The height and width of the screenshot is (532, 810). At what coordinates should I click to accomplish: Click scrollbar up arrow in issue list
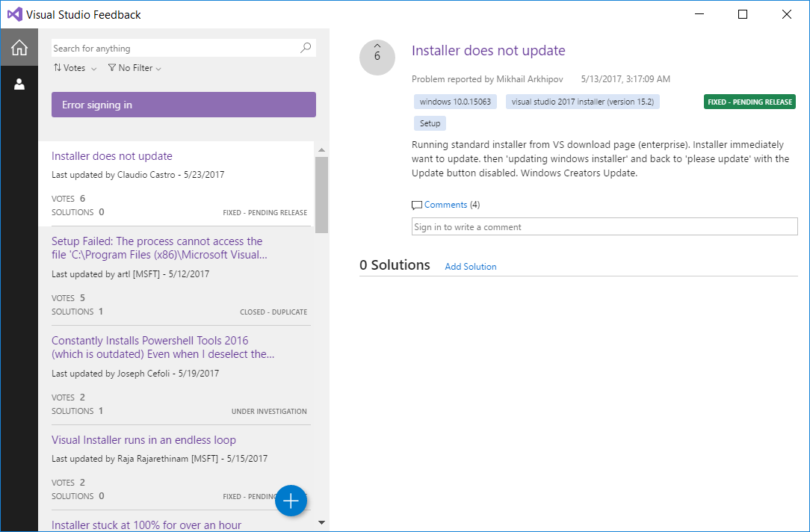(322, 149)
